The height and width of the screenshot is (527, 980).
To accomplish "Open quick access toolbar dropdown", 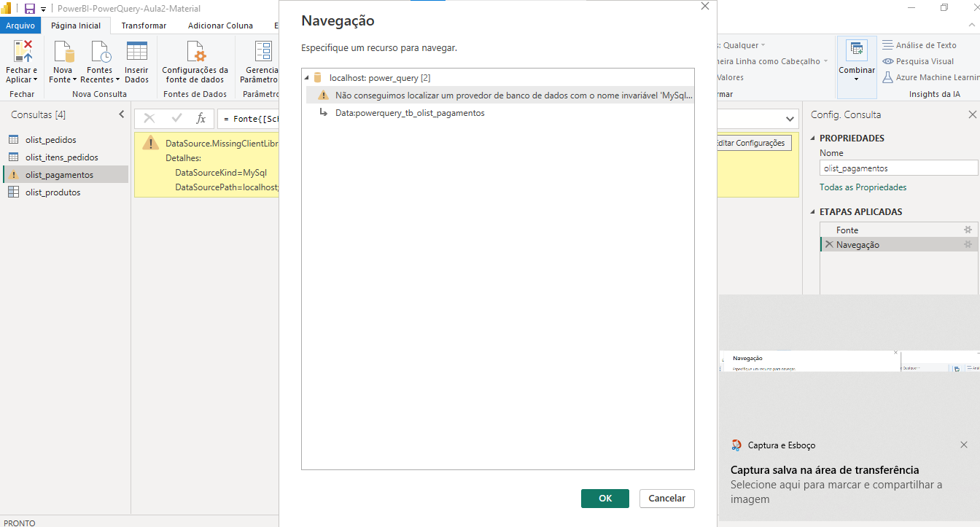I will click(44, 9).
